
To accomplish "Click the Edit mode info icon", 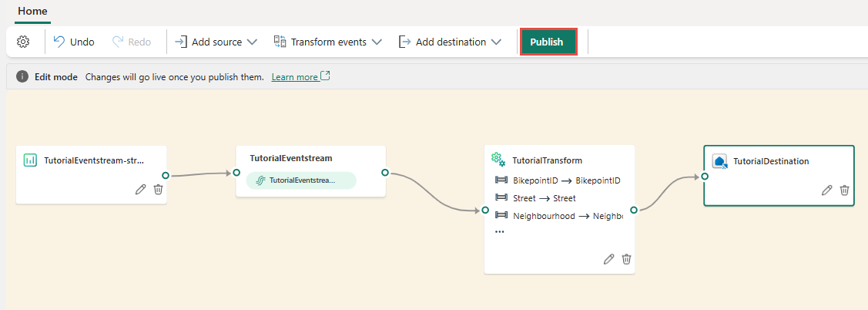I will (x=22, y=76).
